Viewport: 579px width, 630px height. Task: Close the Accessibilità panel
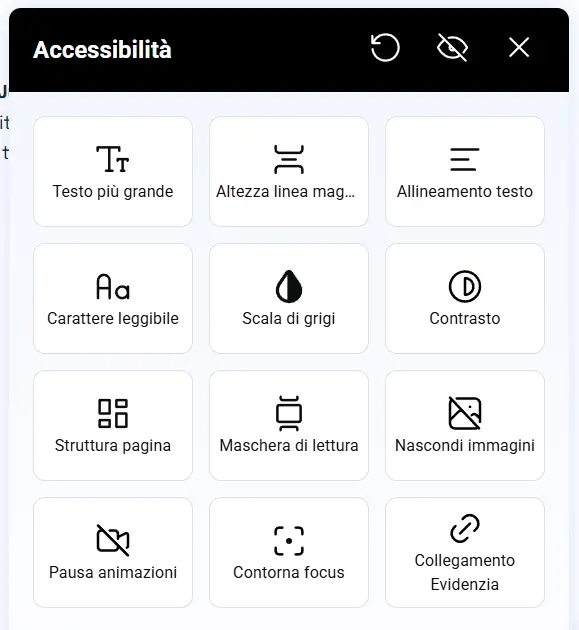pyautogui.click(x=519, y=48)
